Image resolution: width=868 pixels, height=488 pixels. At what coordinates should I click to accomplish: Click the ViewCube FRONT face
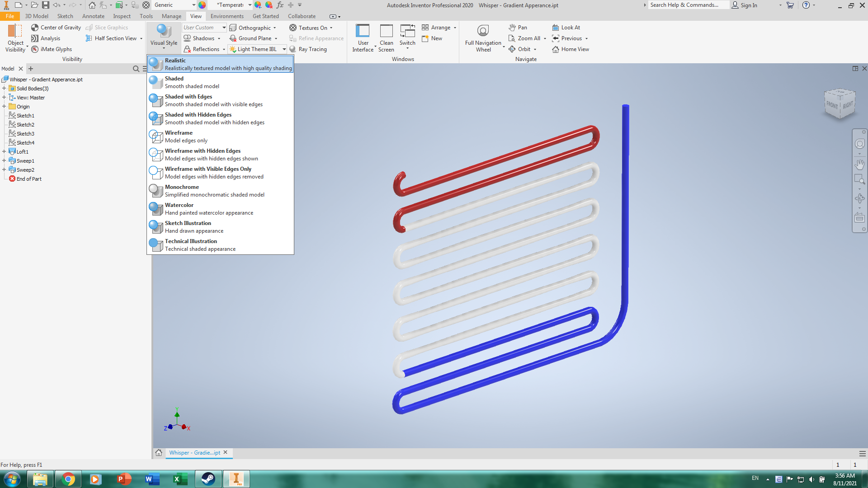pyautogui.click(x=832, y=105)
